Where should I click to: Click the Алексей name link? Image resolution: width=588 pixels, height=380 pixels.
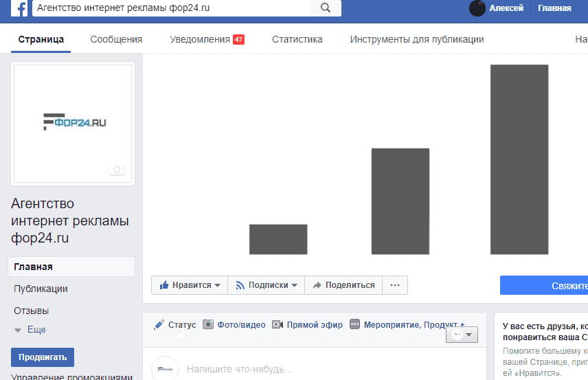(x=506, y=8)
